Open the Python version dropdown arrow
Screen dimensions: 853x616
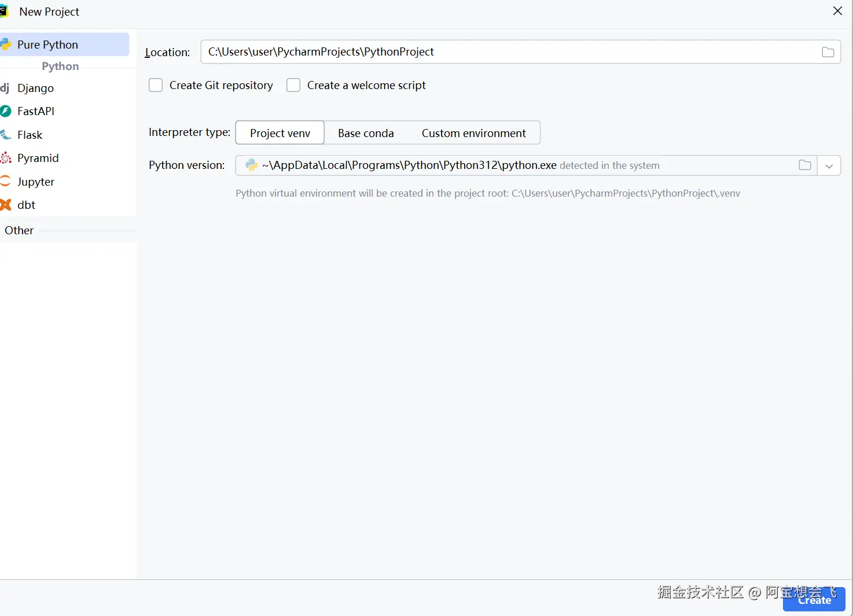tap(829, 165)
